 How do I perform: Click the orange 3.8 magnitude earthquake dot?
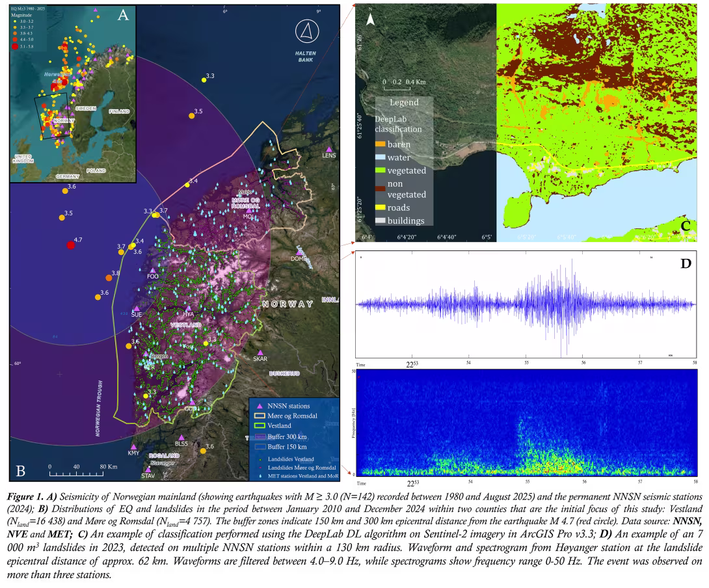tap(109, 278)
